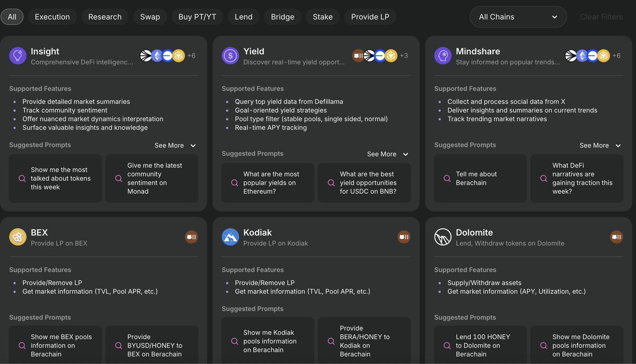The height and width of the screenshot is (364, 636).
Task: Select the Stake filter tab
Action: tap(323, 17)
